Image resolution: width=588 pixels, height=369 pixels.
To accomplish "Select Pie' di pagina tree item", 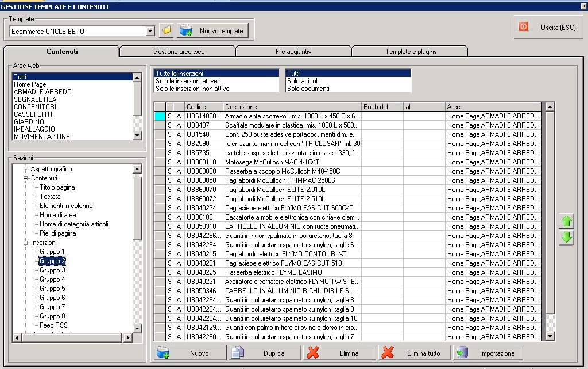I will pyautogui.click(x=58, y=233).
